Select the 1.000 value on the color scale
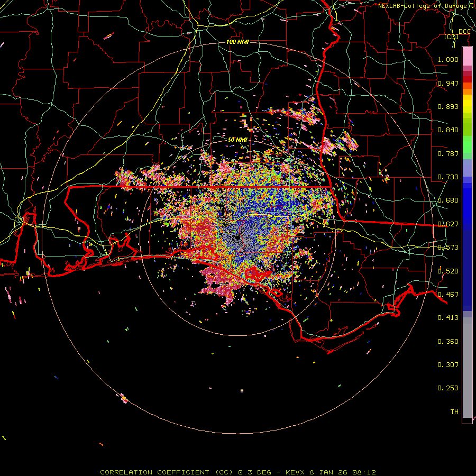Screen dimensions: 476x476 [448, 60]
